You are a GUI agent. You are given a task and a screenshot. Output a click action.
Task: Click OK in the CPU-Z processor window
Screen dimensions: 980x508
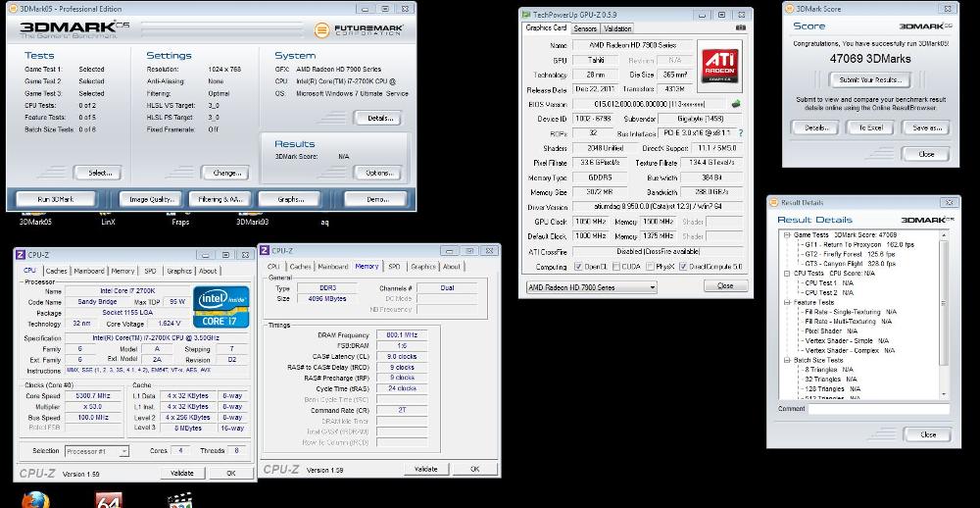(x=231, y=473)
